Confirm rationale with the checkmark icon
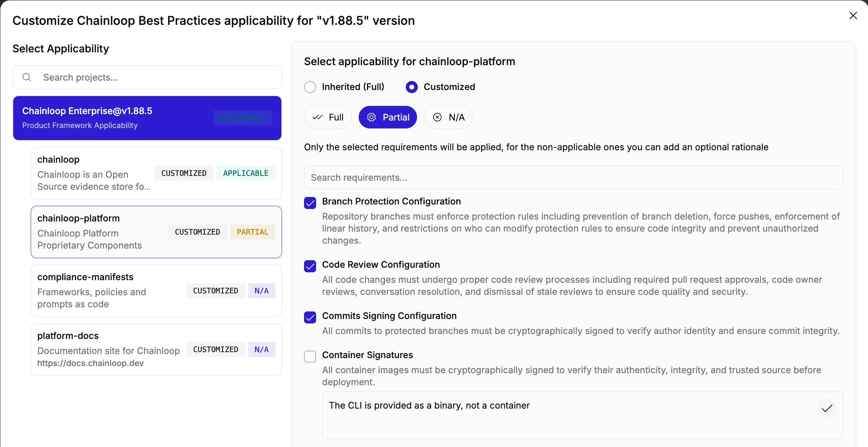Screen dimensions: 868x447 (x=827, y=408)
